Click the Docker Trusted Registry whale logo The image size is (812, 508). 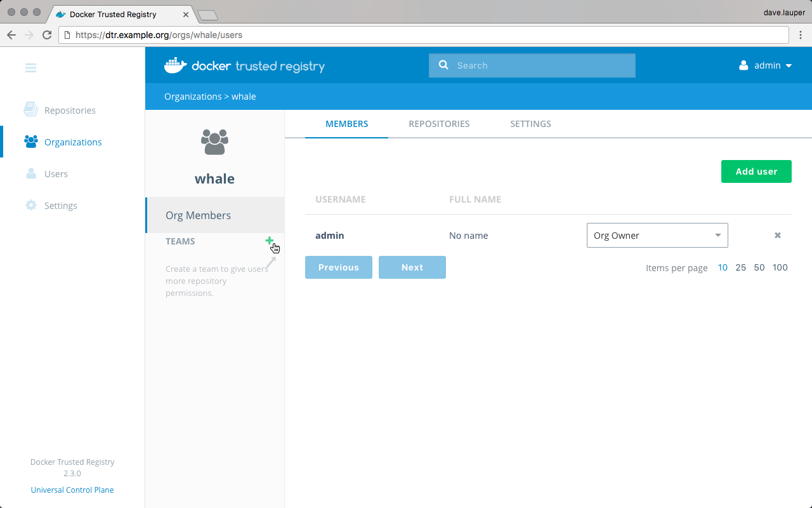coord(175,65)
